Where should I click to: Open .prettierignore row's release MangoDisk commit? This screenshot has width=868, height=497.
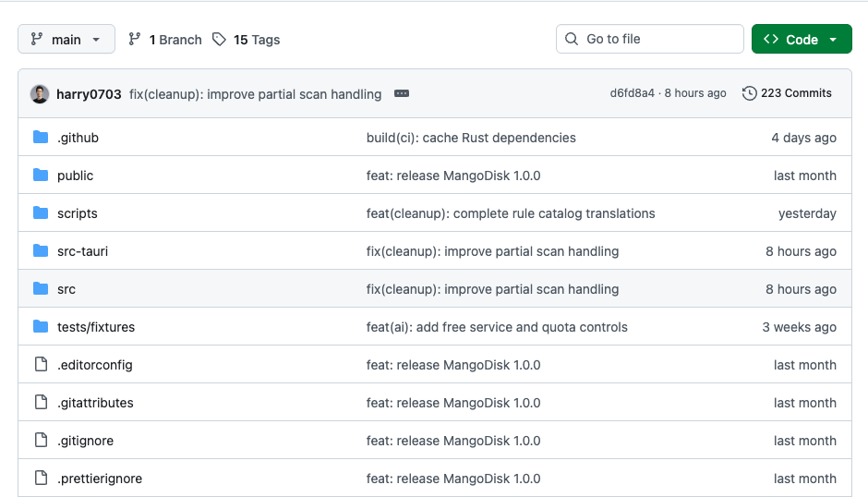[453, 479]
